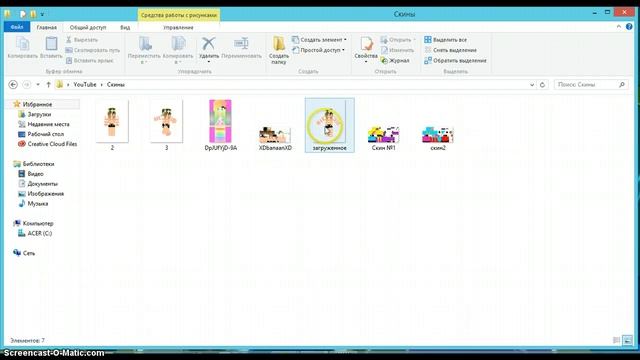Select the Средства работы с рисунками tab
The image size is (640, 360).
[x=179, y=15]
